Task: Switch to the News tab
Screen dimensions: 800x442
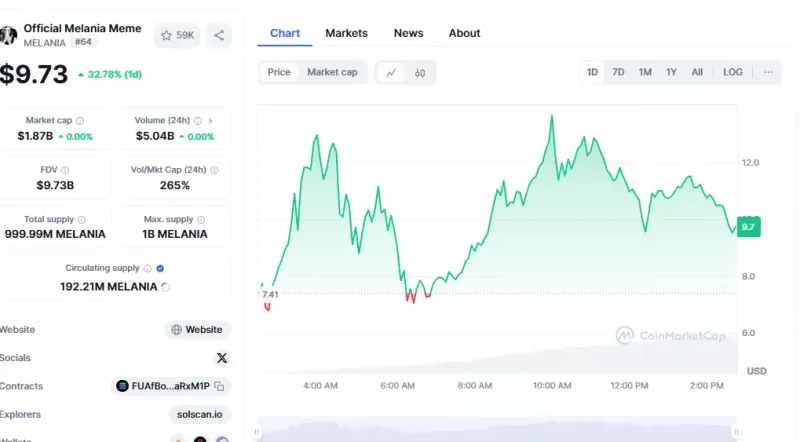Action: [x=408, y=33]
